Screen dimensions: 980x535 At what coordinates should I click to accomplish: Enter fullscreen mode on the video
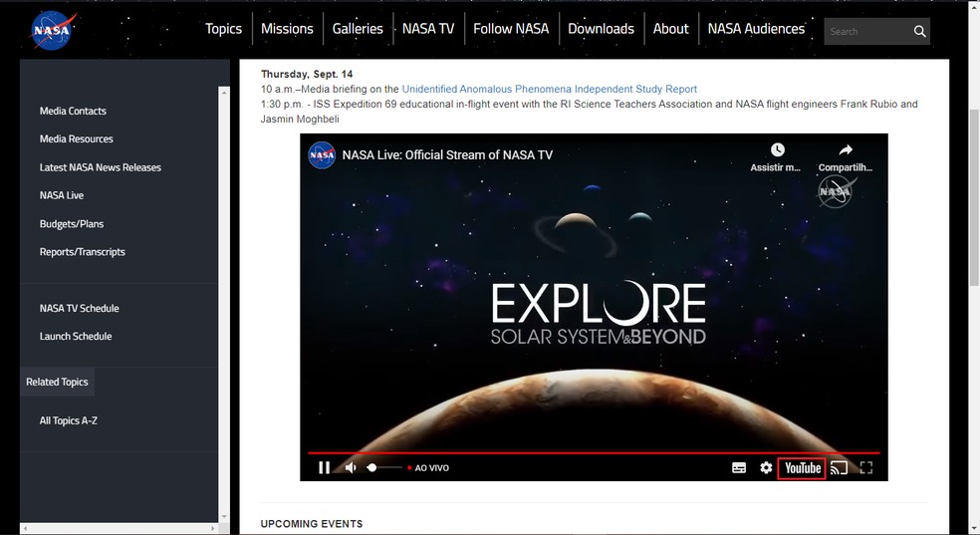tap(866, 467)
